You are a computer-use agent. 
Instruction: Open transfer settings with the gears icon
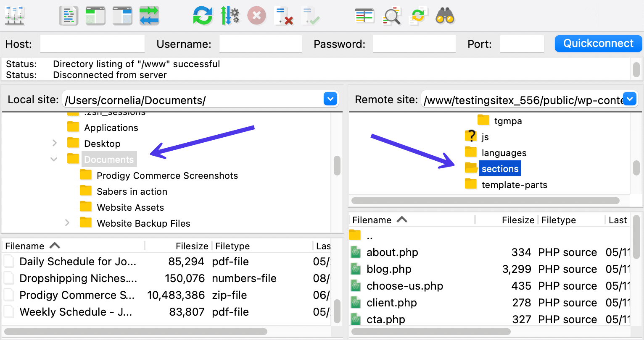click(x=230, y=16)
